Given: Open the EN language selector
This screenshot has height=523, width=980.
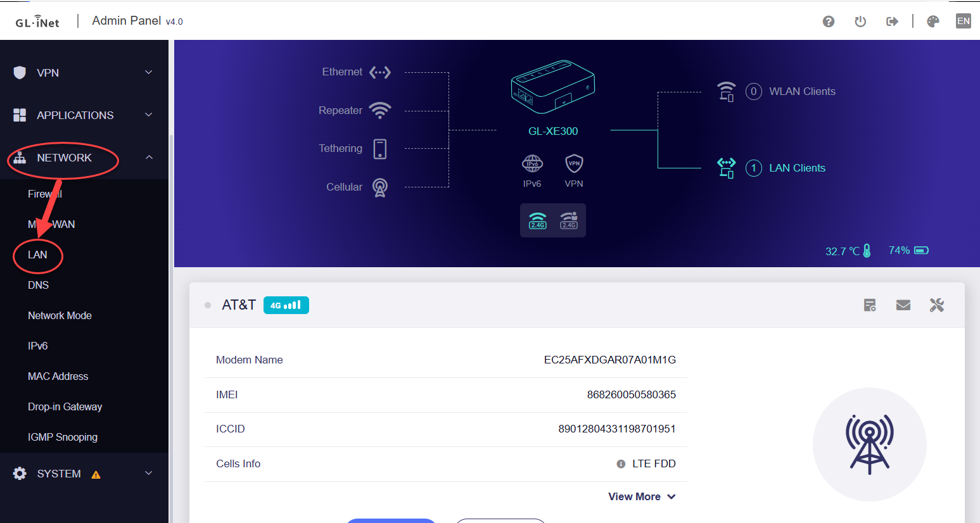Looking at the screenshot, I should [963, 21].
